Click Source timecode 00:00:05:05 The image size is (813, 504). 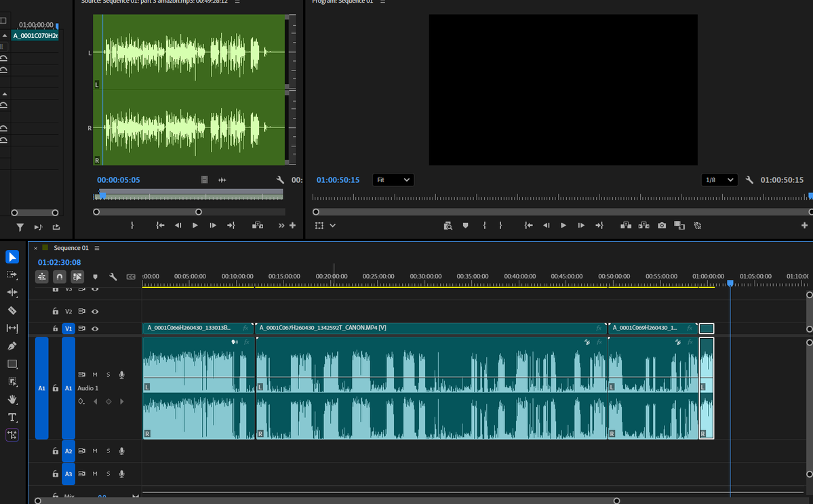tap(118, 180)
